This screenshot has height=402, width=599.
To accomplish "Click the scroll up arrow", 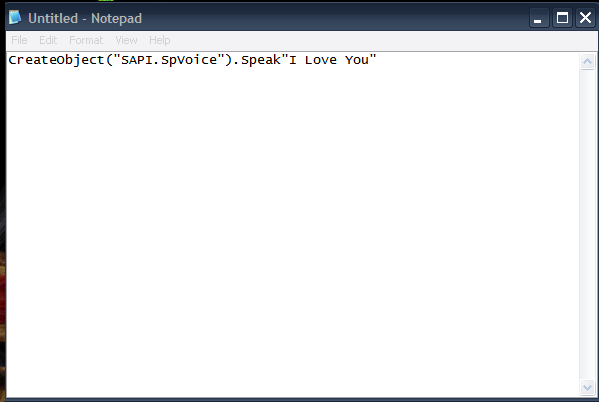I will click(x=588, y=62).
